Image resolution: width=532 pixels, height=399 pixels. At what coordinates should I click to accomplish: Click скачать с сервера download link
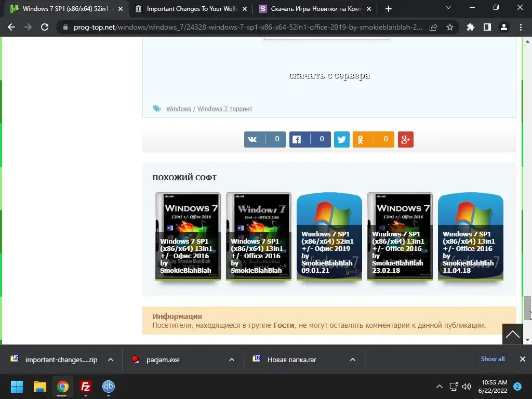(x=329, y=75)
